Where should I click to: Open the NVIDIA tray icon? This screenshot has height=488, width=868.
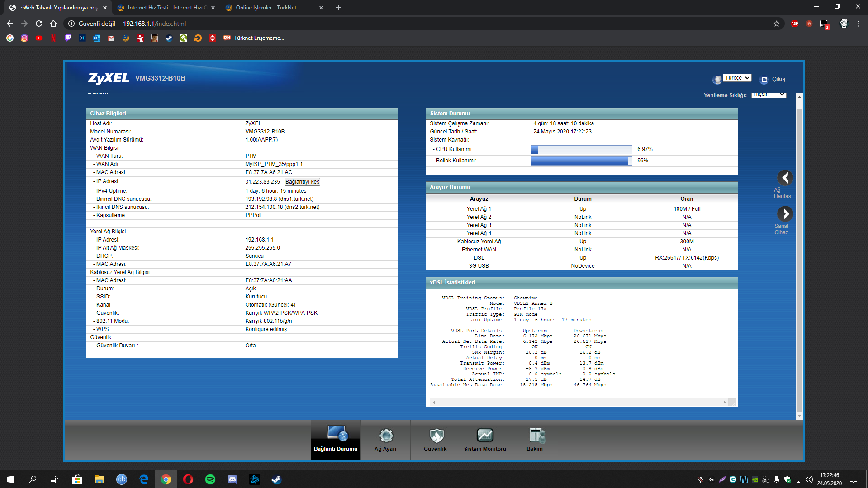755,479
